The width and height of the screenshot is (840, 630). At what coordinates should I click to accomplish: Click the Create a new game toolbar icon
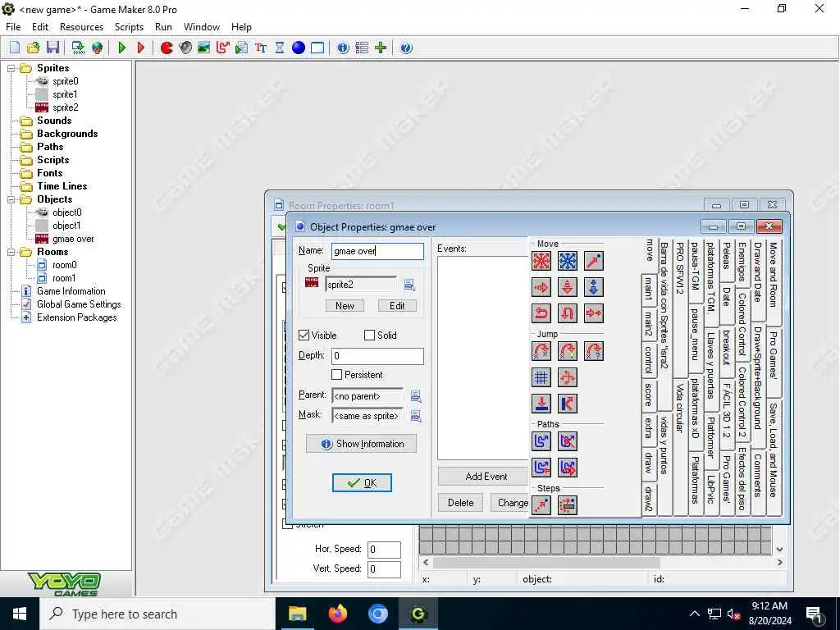coord(15,48)
